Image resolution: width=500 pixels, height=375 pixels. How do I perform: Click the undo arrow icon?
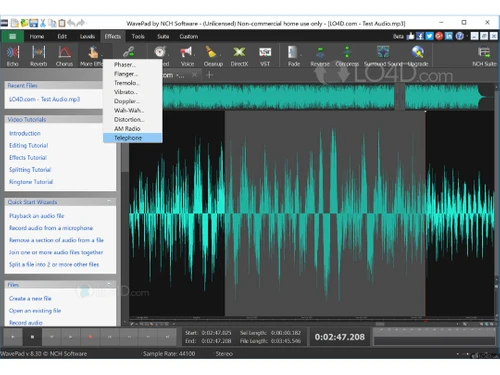click(x=71, y=23)
